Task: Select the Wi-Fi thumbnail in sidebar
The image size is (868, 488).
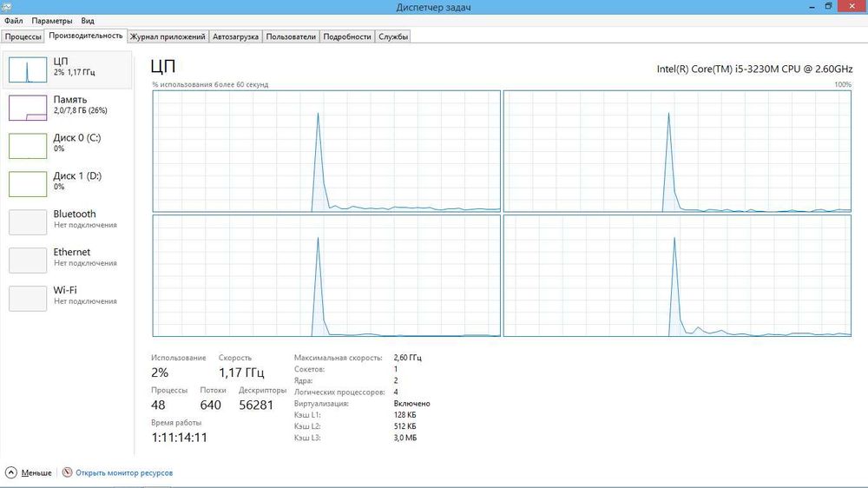Action: pyautogui.click(x=28, y=299)
